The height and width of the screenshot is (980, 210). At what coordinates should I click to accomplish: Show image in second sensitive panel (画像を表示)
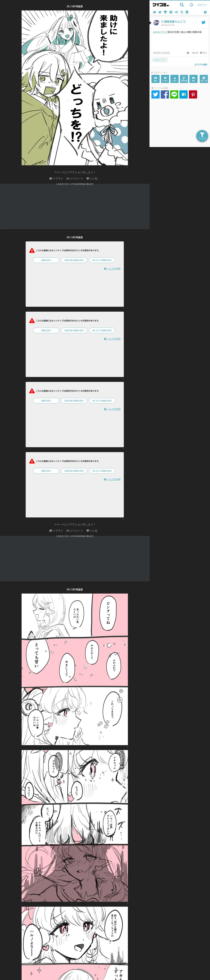(46, 330)
